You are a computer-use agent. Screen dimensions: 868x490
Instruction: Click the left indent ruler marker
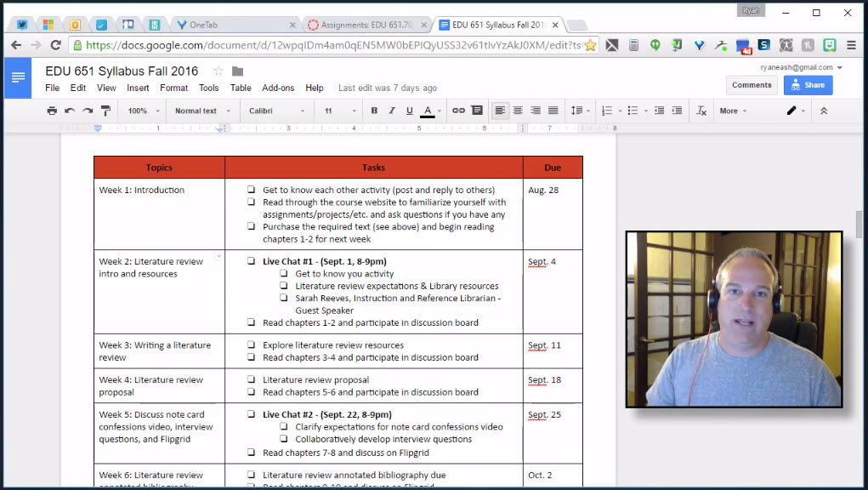tap(98, 128)
